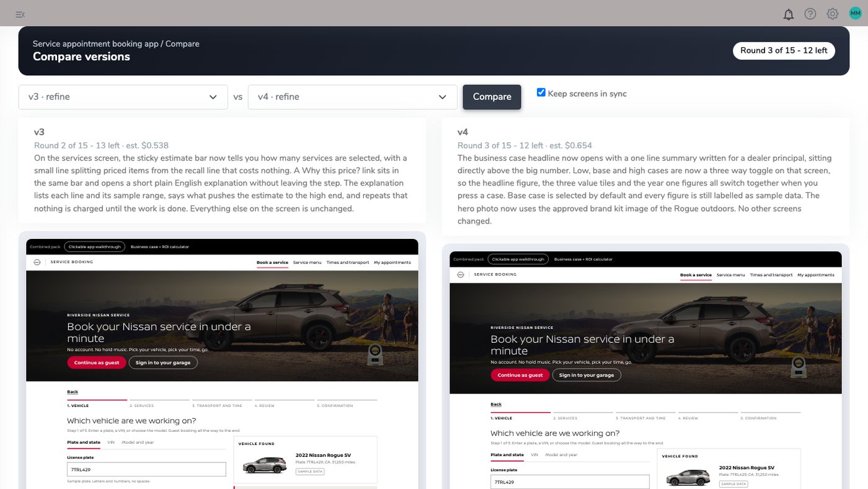Select step 5 Confirmation in v3 preview

[x=347, y=403]
